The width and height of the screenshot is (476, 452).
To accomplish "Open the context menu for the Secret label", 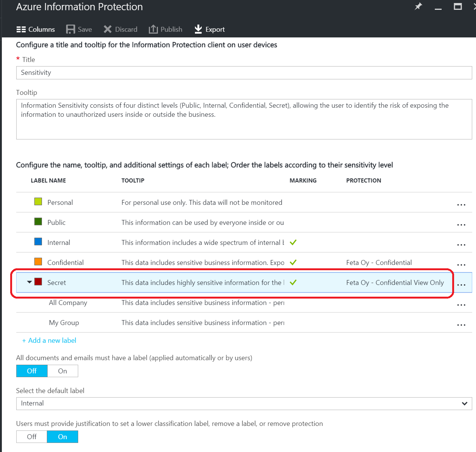I will [x=461, y=285].
